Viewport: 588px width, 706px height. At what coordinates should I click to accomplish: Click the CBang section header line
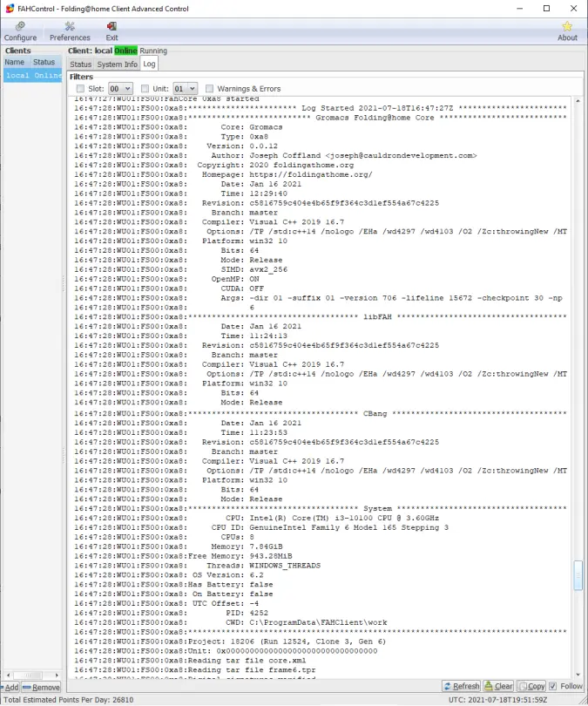click(x=321, y=413)
